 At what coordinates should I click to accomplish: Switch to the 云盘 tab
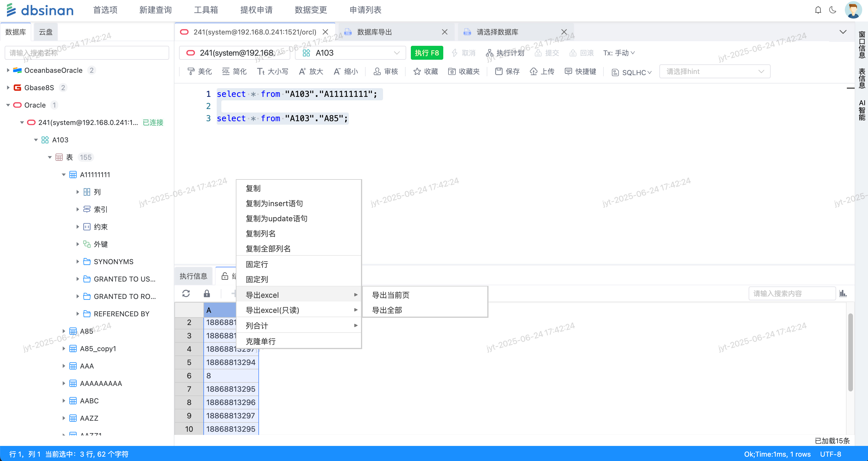pos(45,32)
